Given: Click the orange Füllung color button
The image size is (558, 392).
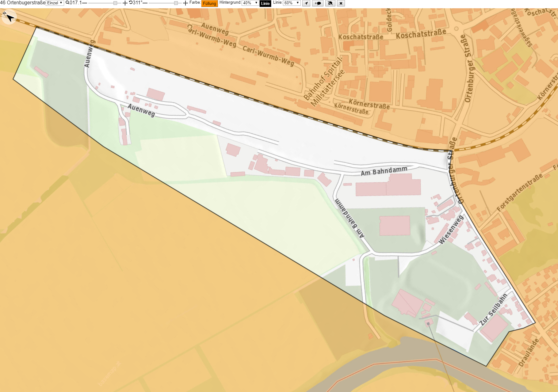Looking at the screenshot, I should pos(209,3).
